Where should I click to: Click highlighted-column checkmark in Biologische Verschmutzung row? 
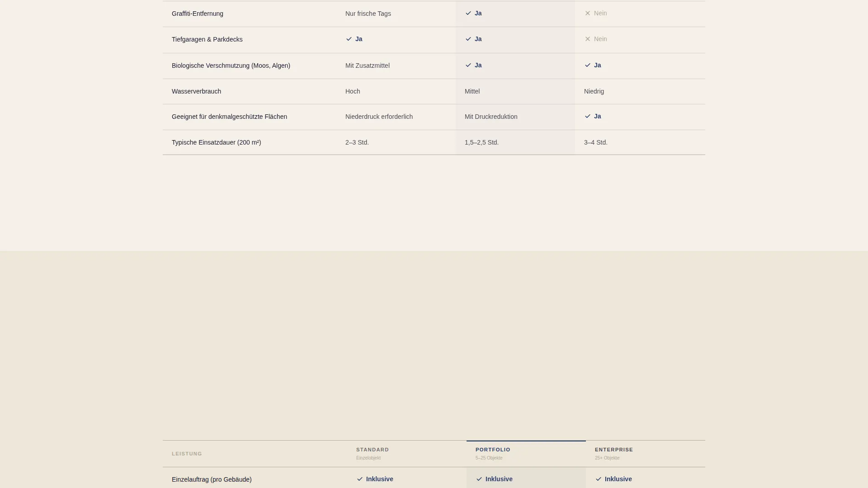[x=468, y=65]
